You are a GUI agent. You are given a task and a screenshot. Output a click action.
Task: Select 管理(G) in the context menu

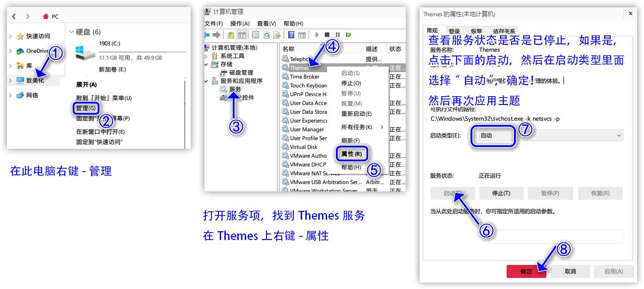(86, 108)
